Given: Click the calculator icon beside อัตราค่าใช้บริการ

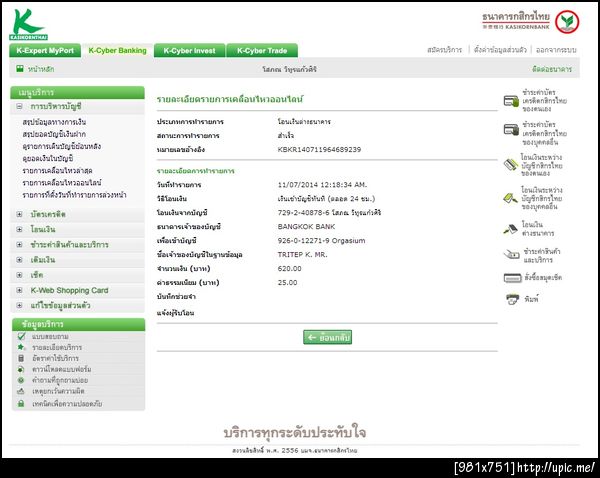Looking at the screenshot, I should coord(21,358).
